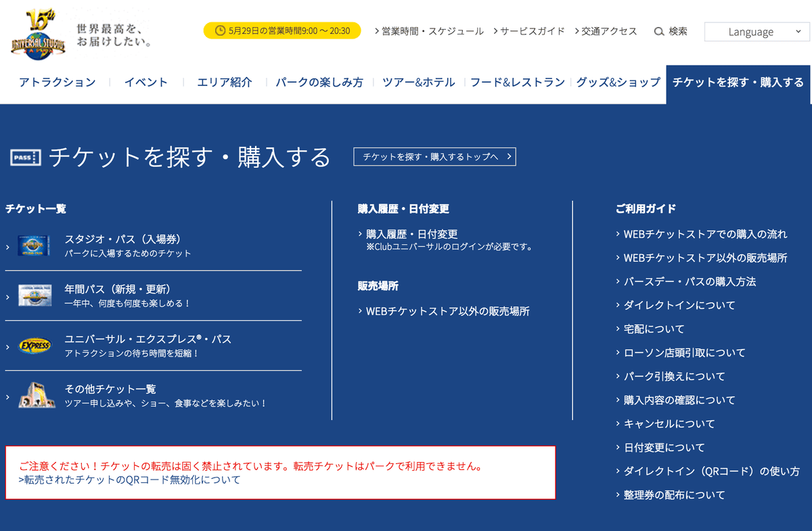Open バースデー・パスの購入方法 guide link
This screenshot has height=531, width=812.
click(689, 281)
